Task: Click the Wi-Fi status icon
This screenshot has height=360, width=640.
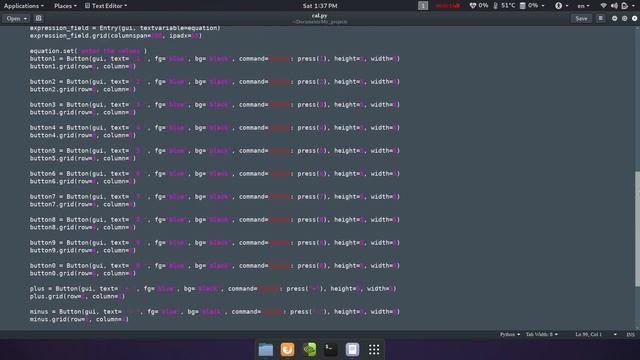Action: pyautogui.click(x=604, y=6)
